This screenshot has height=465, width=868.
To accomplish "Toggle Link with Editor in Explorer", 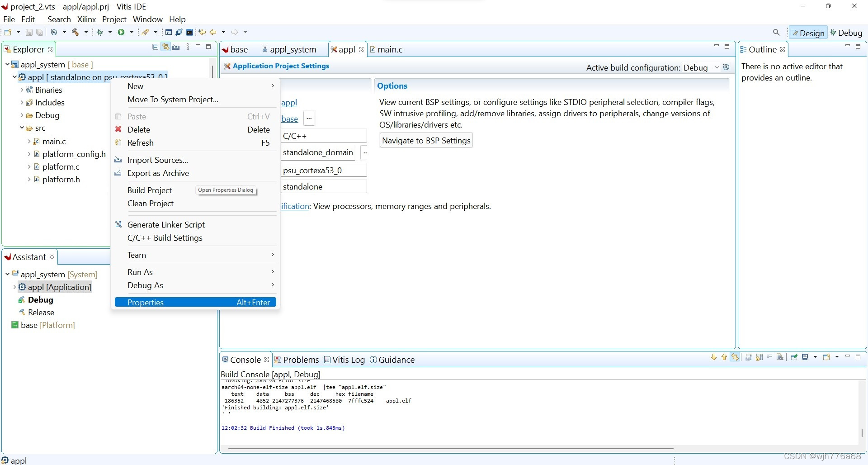I will [x=166, y=47].
